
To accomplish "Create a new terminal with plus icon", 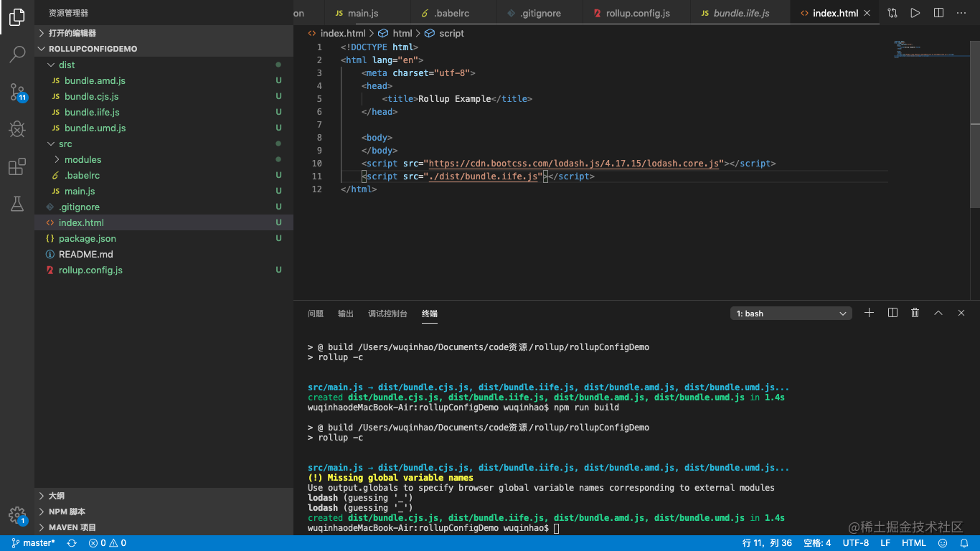I will 869,313.
